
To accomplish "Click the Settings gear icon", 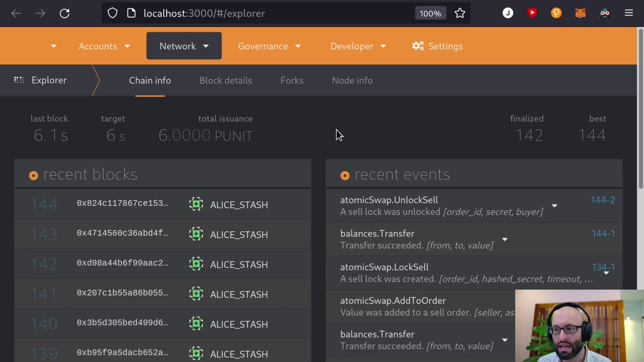I will pyautogui.click(x=418, y=46).
